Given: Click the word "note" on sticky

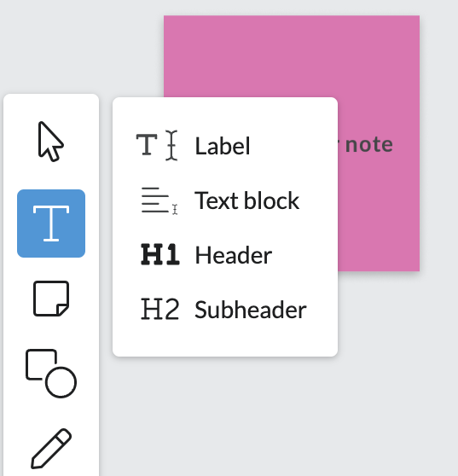Looking at the screenshot, I should tap(368, 144).
